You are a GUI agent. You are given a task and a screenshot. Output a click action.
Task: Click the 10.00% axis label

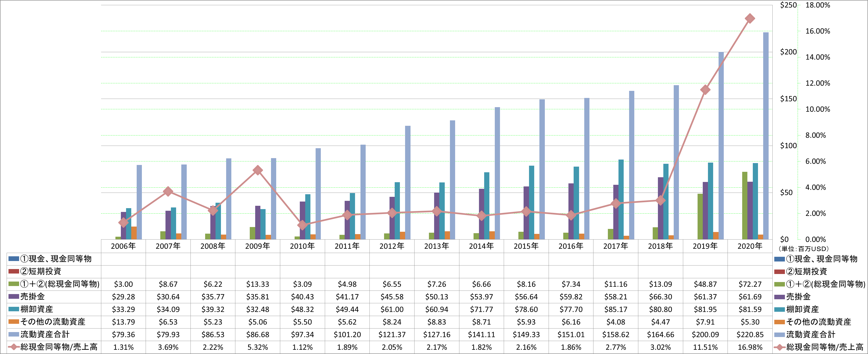point(818,109)
